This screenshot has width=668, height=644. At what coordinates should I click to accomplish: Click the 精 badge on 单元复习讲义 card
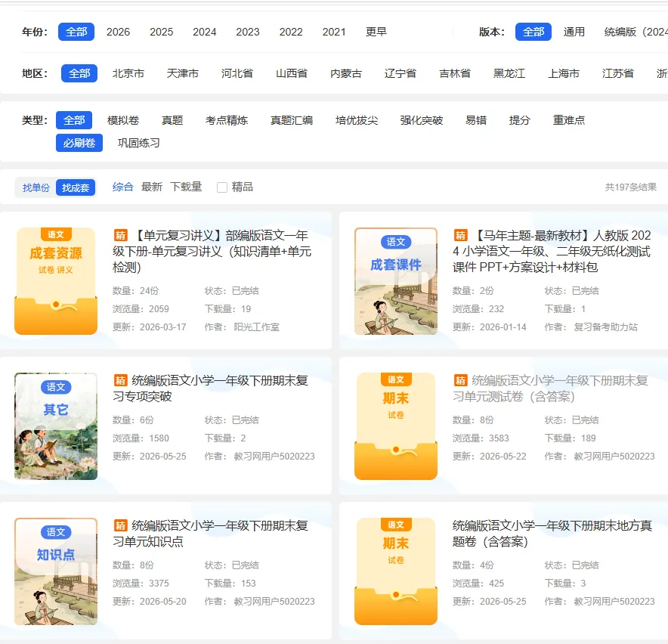point(121,235)
